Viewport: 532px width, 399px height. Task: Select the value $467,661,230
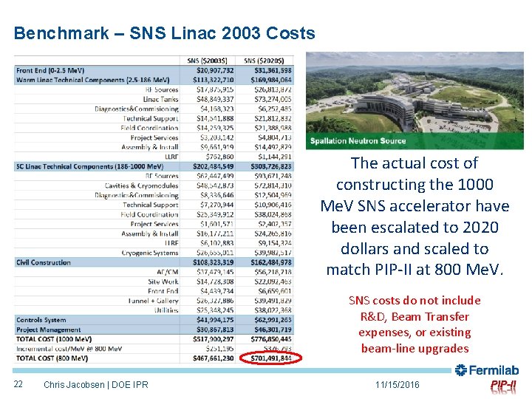(x=213, y=358)
